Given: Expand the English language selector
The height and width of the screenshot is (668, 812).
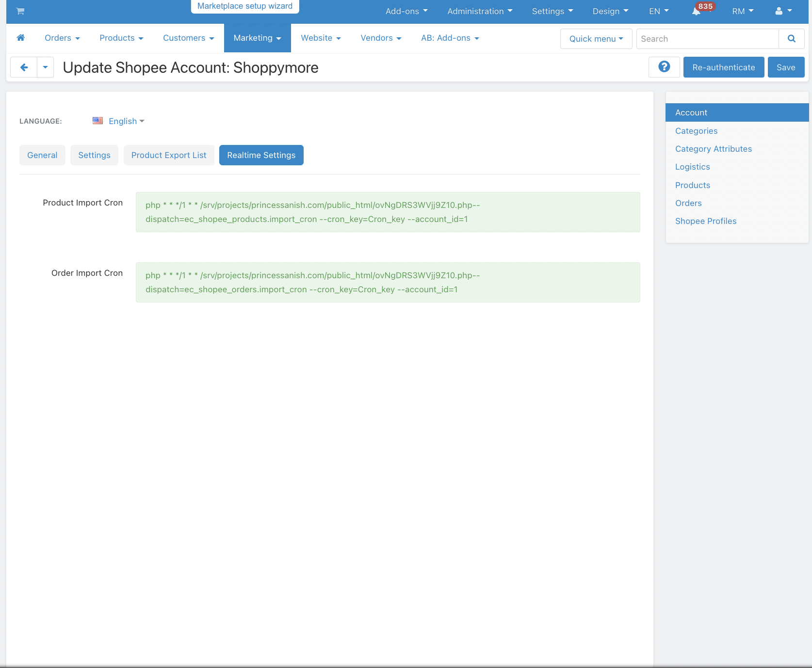Looking at the screenshot, I should point(127,121).
